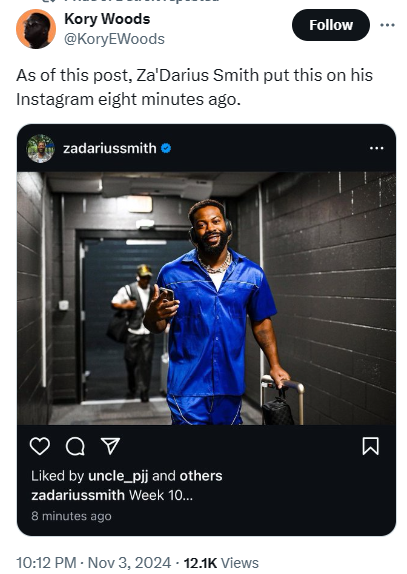Click the "8 minutes ago" timestamp
407x574 pixels.
71,516
